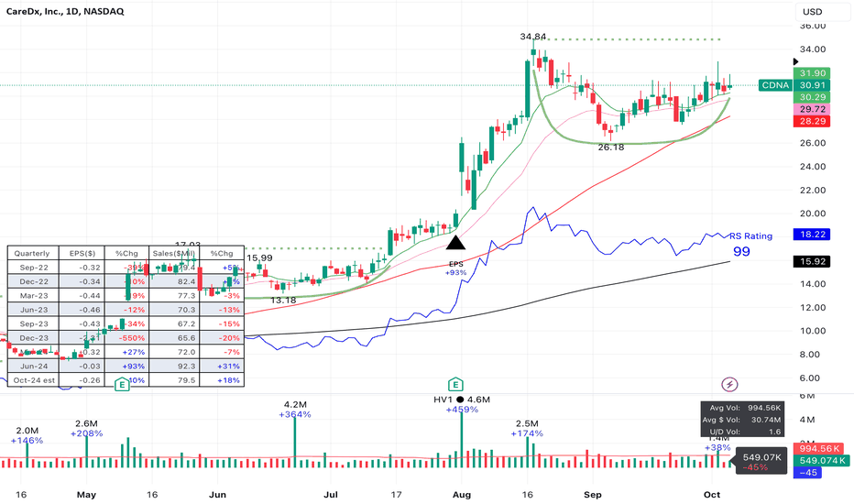
Task: Click the 13.18 low price annotation
Action: pyautogui.click(x=283, y=301)
